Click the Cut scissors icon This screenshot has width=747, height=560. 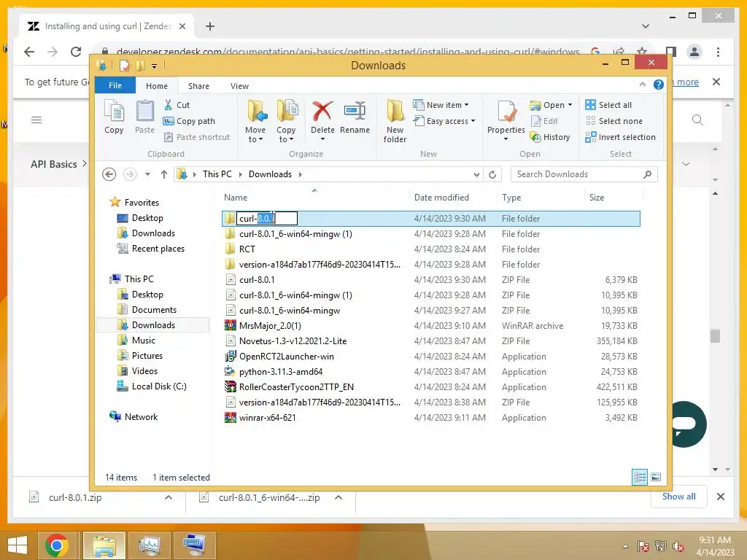coord(169,105)
